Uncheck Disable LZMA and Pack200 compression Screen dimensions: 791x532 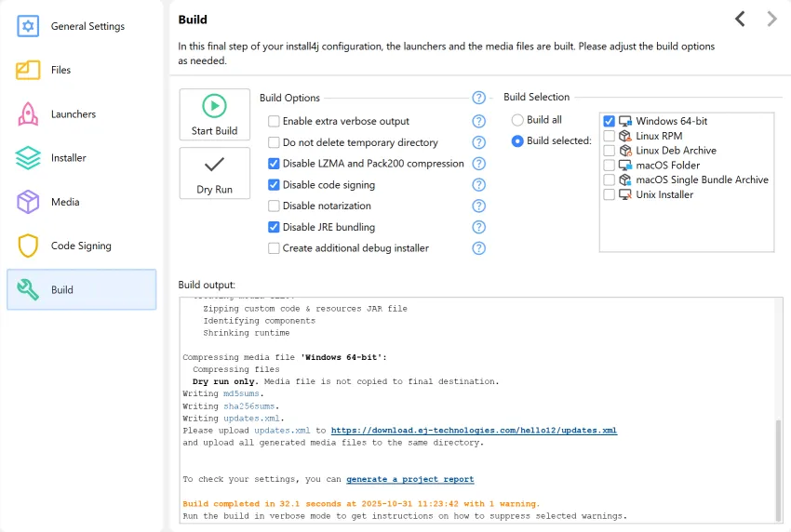coord(274,164)
